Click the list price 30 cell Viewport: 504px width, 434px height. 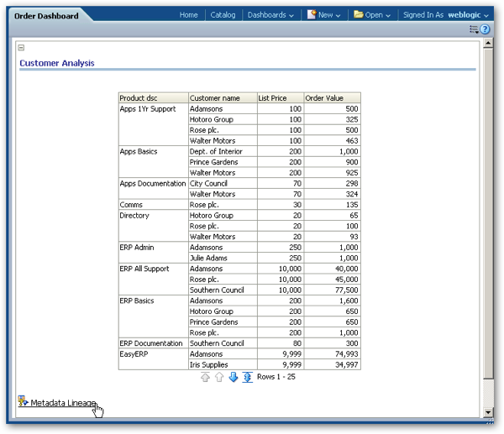tap(281, 204)
